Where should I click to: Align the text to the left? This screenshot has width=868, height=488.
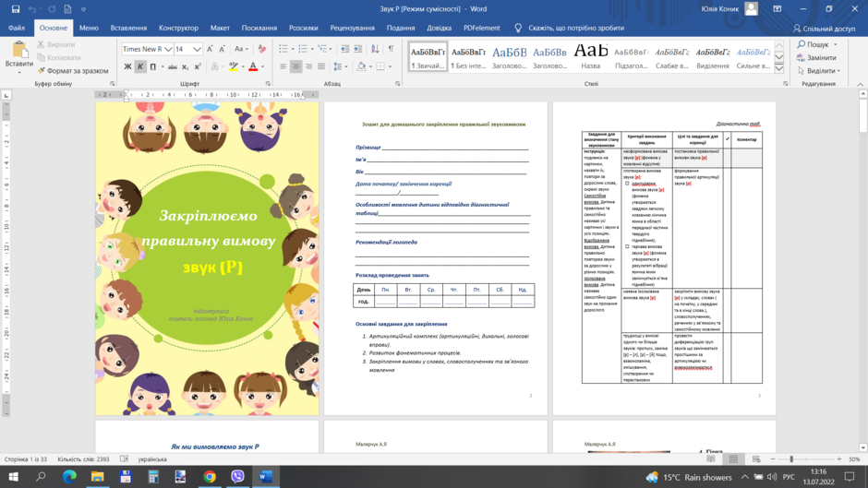point(283,67)
